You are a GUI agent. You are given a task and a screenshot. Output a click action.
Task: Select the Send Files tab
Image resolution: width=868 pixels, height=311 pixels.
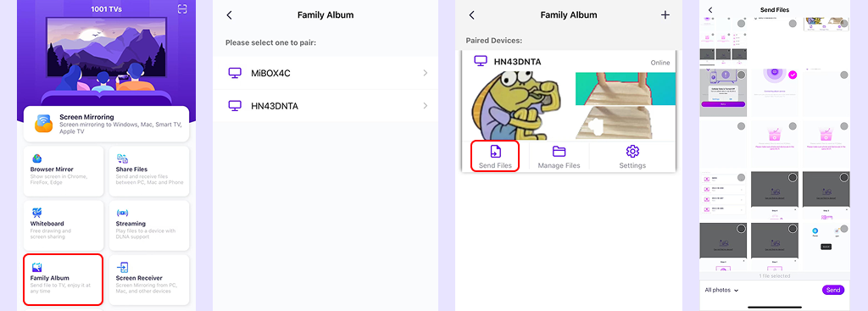(495, 157)
